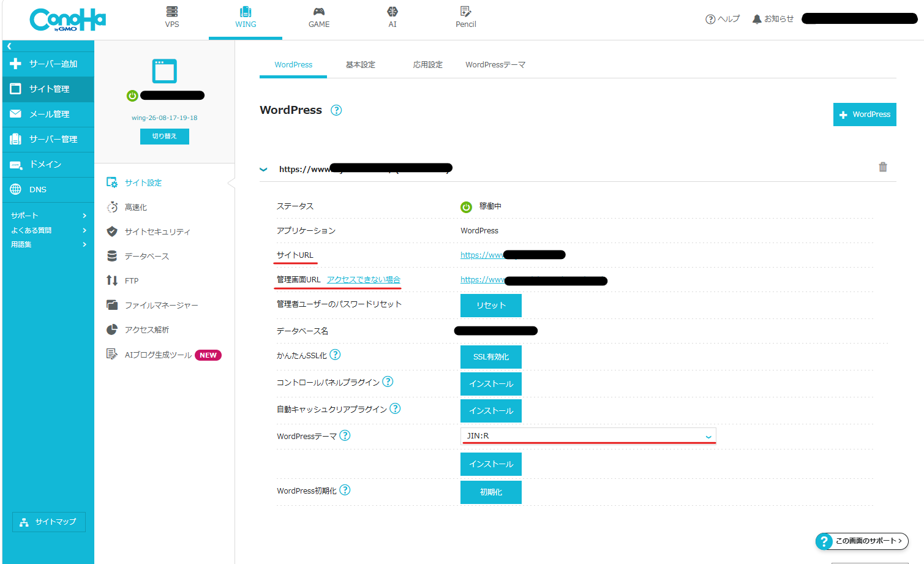
Task: Select サイト管理 in the sidebar
Action: point(48,89)
